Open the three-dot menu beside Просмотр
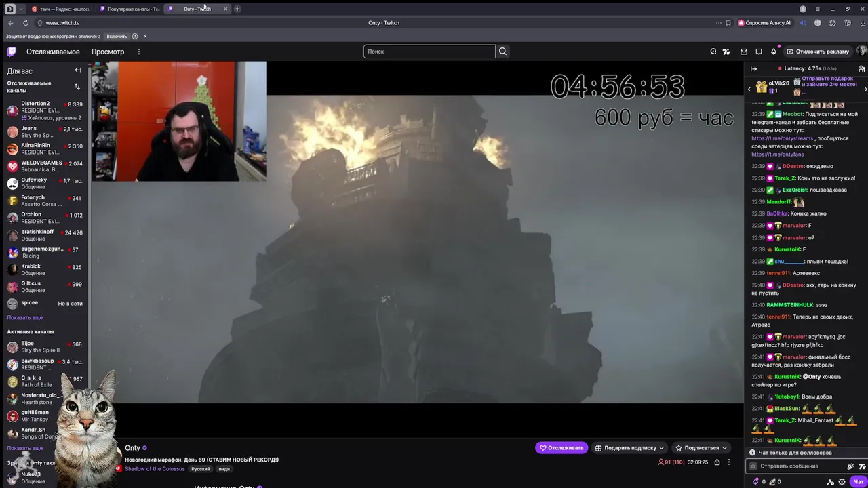Image resolution: width=868 pixels, height=488 pixels. click(x=138, y=52)
